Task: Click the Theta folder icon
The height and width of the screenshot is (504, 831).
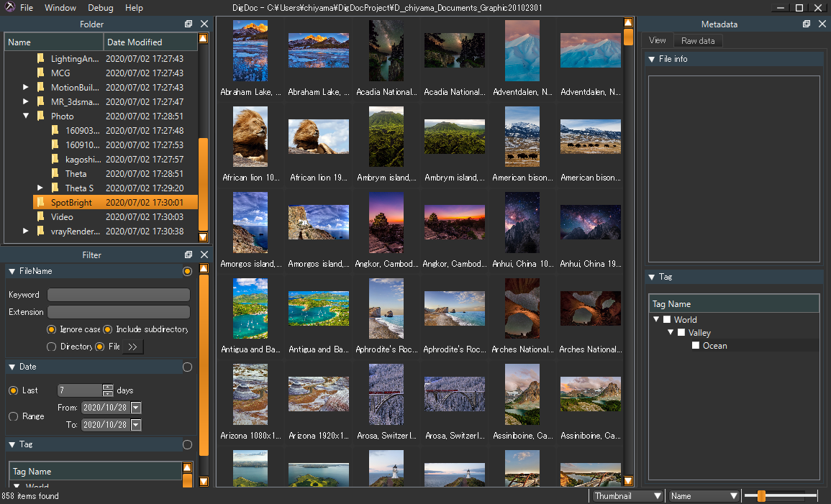Action: pos(55,173)
